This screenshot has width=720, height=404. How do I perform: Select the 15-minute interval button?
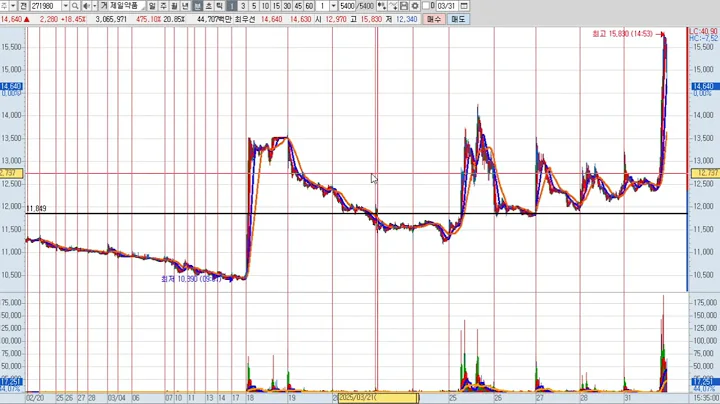click(x=276, y=6)
